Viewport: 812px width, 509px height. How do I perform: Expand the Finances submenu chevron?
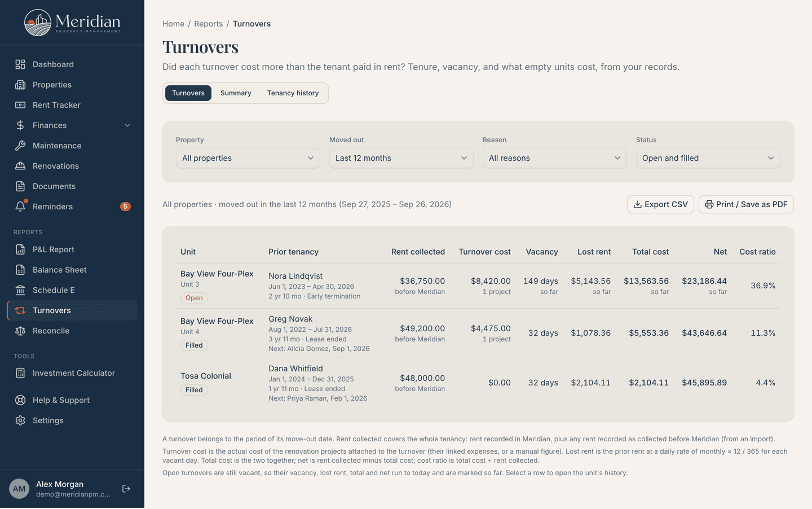pyautogui.click(x=127, y=125)
